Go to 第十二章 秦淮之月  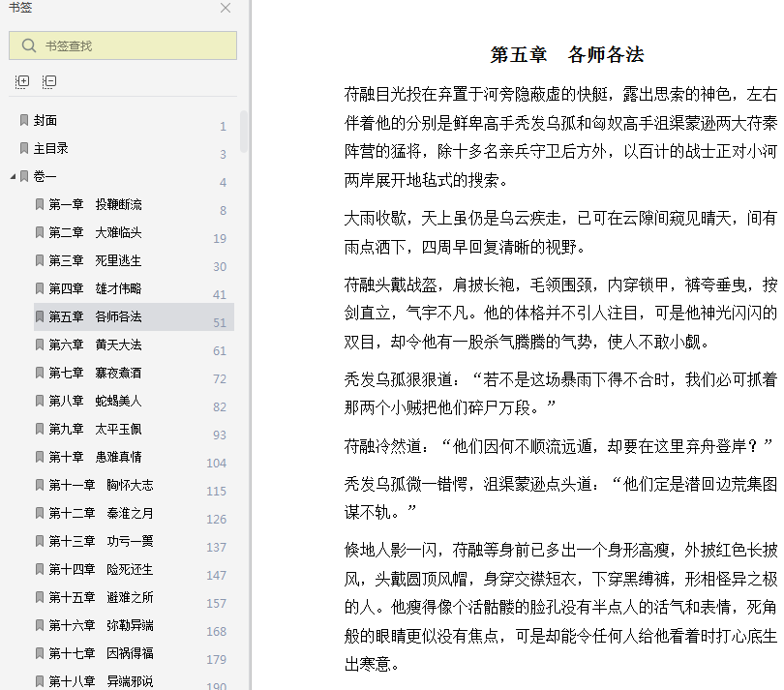point(101,513)
